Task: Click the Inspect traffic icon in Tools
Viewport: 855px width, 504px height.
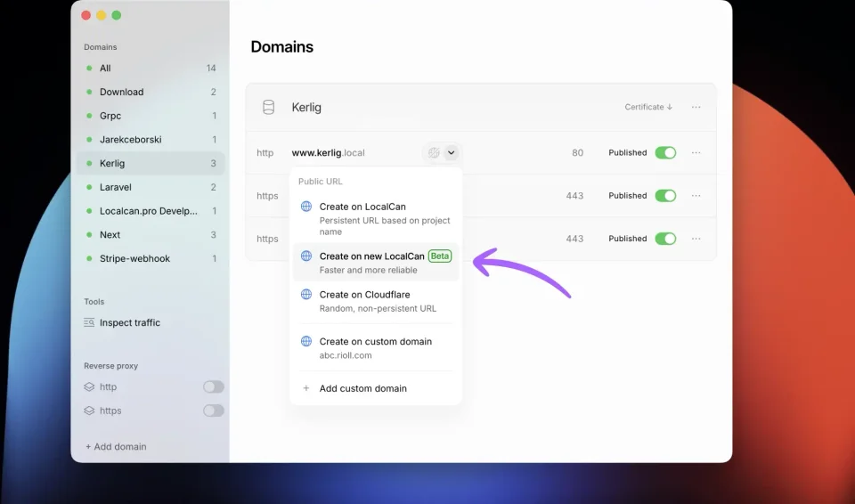Action: tap(89, 323)
